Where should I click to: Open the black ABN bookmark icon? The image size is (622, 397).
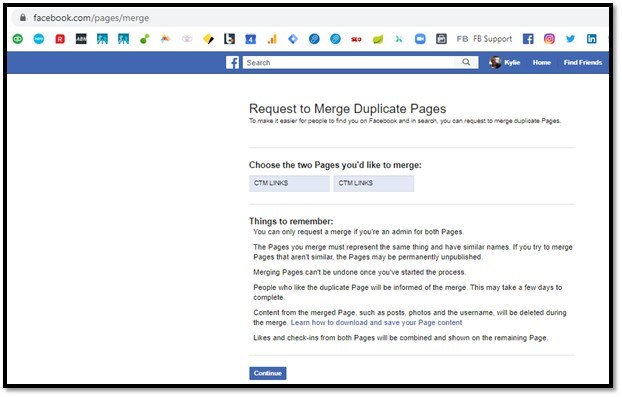pyautogui.click(x=81, y=39)
